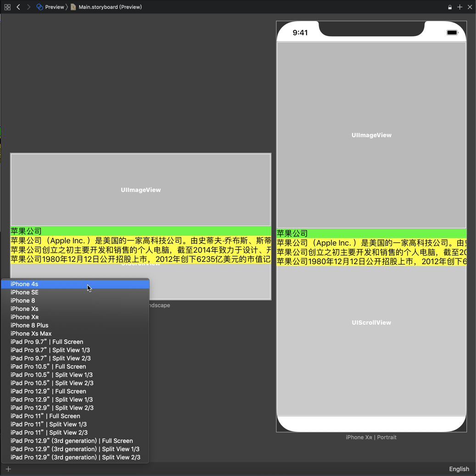476x476 pixels.
Task: Click Main.storyboard (Preview) breadcrumb
Action: coord(106,7)
